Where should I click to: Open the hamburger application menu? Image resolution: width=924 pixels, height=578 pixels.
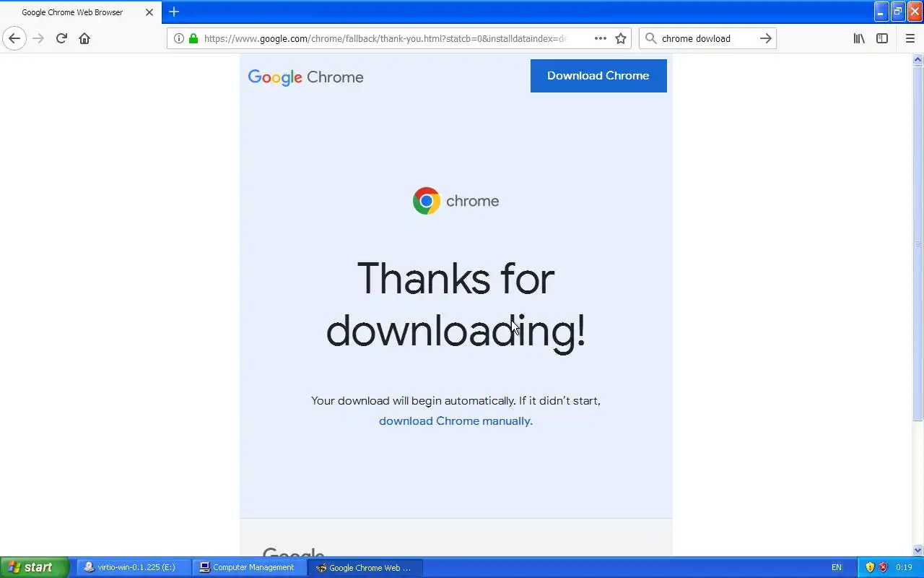(910, 38)
